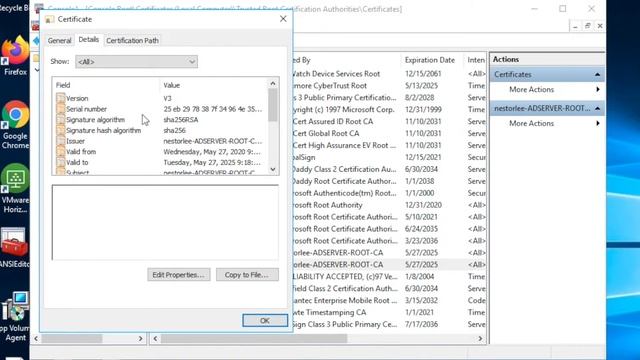Click the Valid from field icon

click(61, 151)
